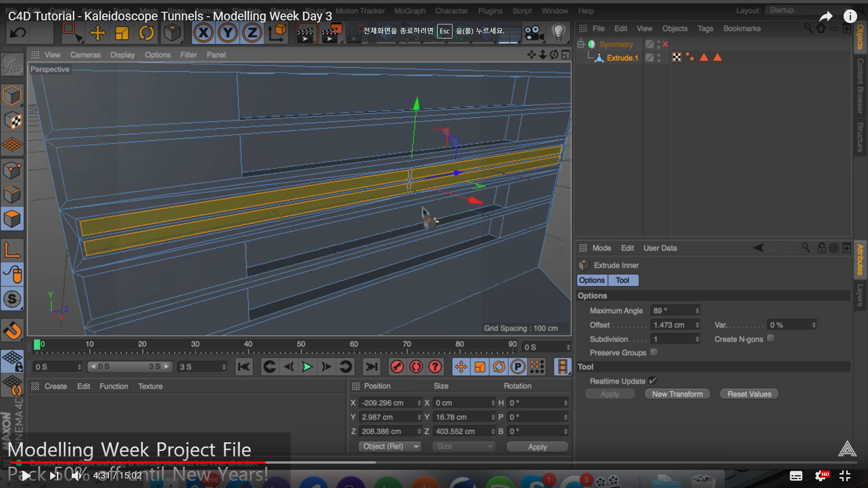Open Object Manager Tags menu

pyautogui.click(x=705, y=28)
